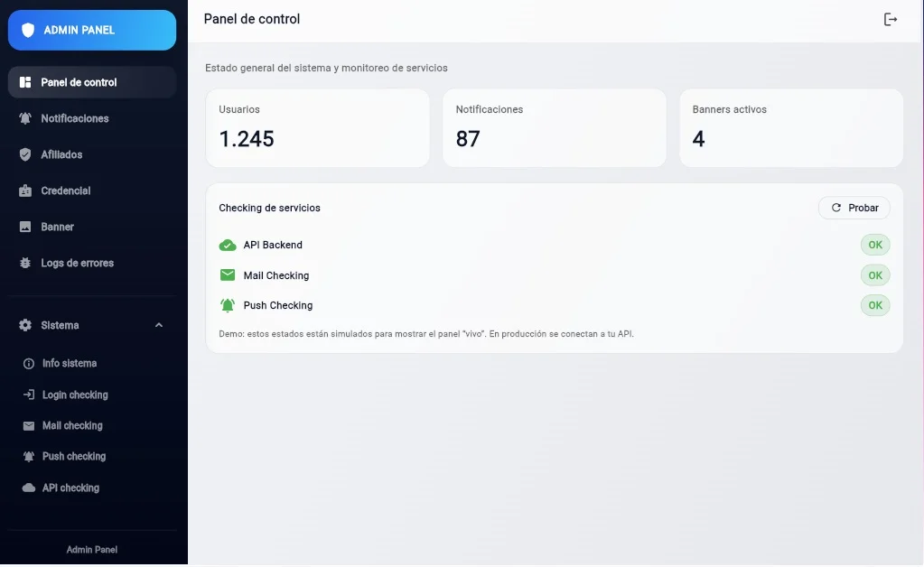This screenshot has height=567, width=924.
Task: Click OK status badge for Mail Checking
Action: 875,275
